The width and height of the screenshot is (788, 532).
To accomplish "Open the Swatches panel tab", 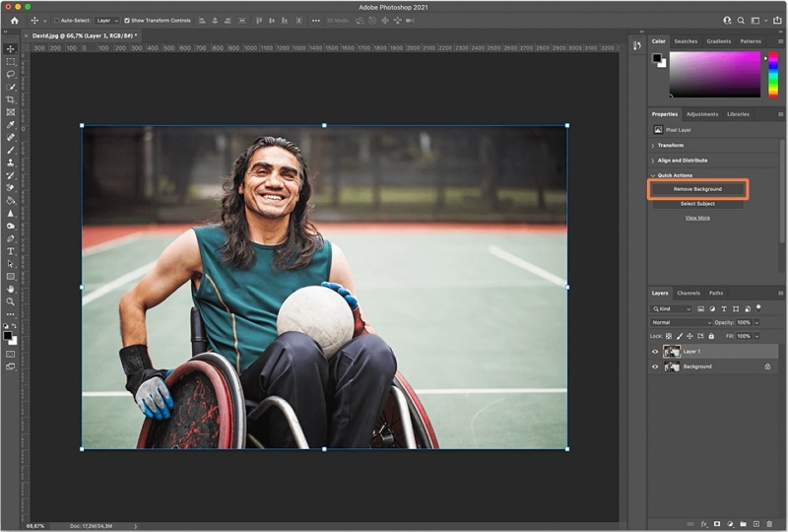I will (687, 41).
